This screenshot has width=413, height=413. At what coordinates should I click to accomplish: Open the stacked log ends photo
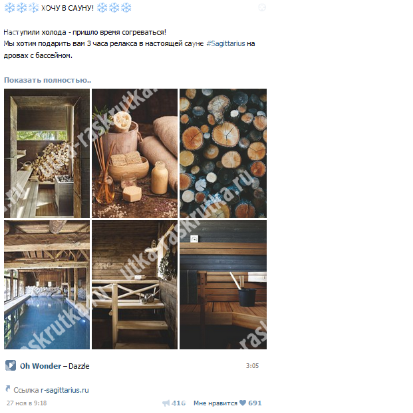point(223,153)
